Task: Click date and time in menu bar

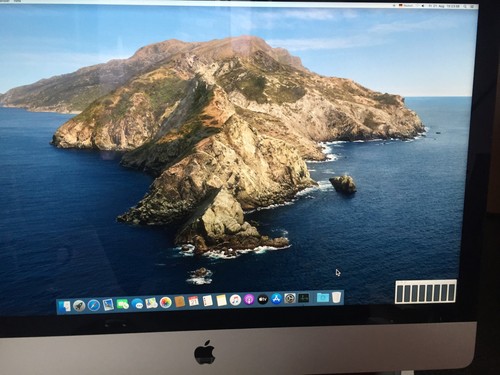Action: tap(444, 6)
